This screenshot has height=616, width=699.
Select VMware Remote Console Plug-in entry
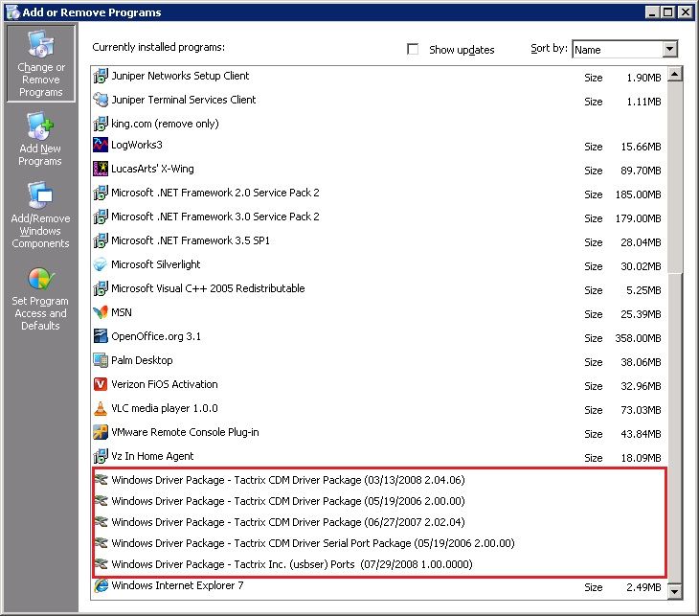[185, 432]
